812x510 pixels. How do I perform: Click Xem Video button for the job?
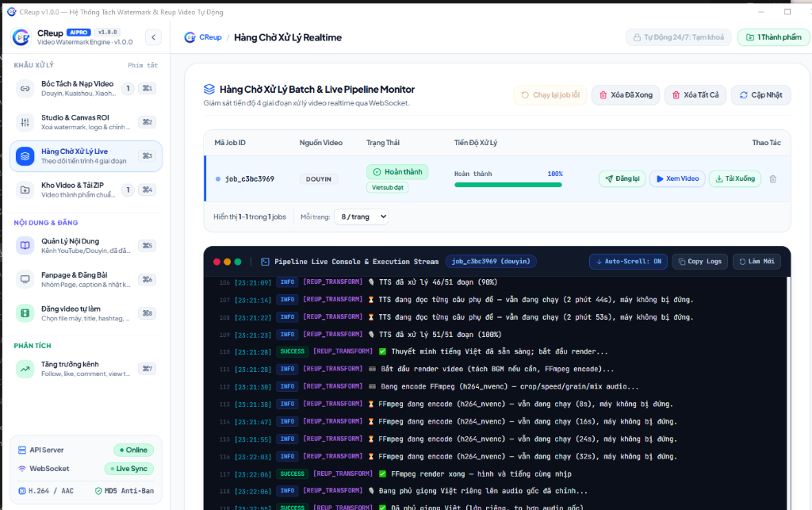[677, 178]
